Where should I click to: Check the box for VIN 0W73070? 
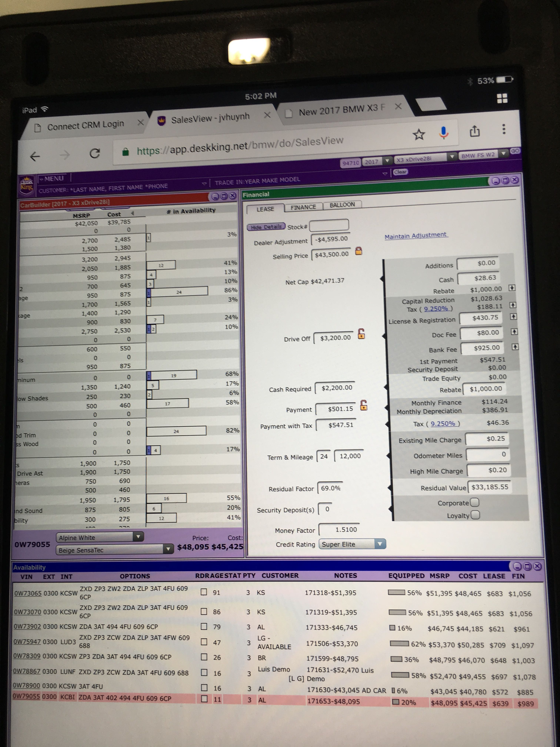click(204, 611)
